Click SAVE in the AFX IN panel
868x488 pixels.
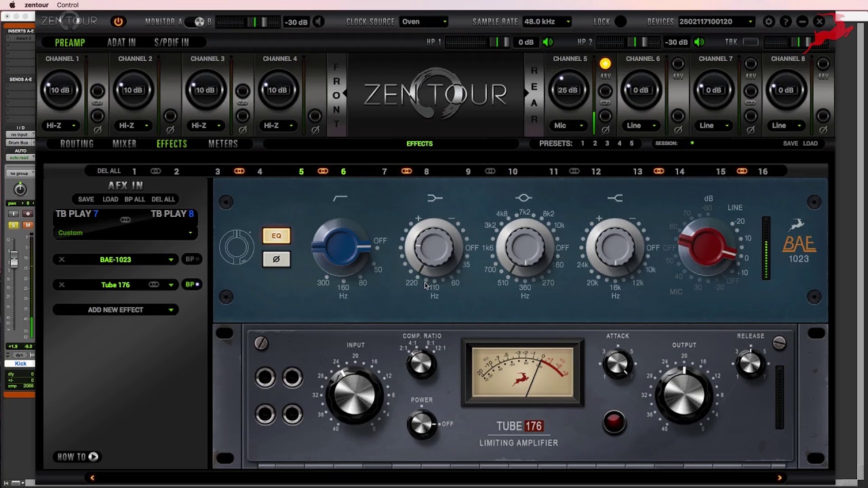[86, 199]
